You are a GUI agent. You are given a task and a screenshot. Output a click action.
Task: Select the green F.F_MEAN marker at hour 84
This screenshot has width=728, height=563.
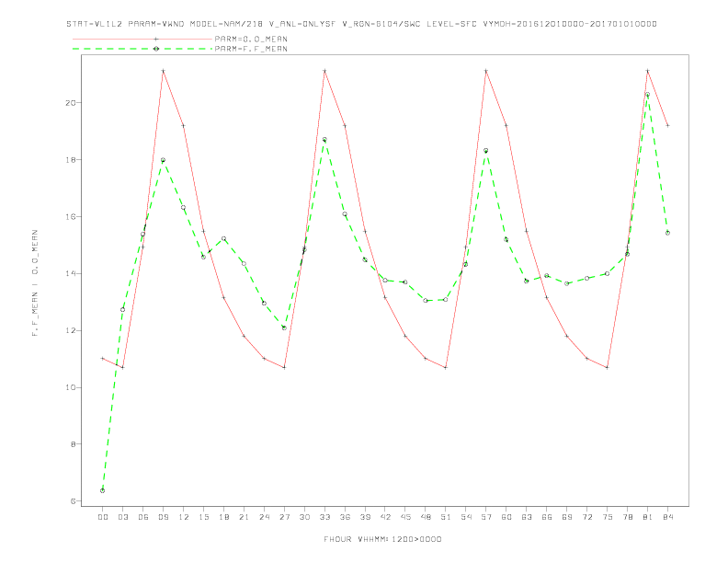[667, 233]
